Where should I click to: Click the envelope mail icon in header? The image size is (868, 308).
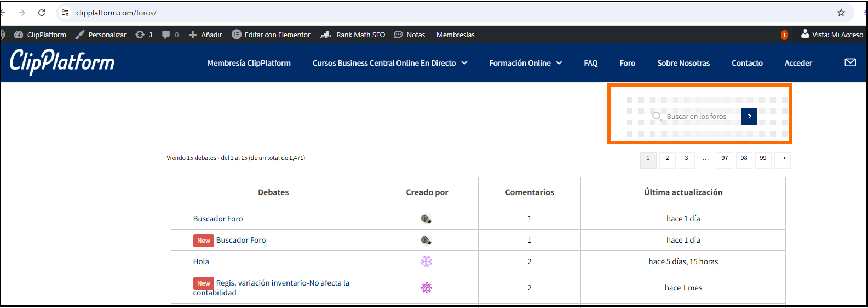tap(850, 62)
